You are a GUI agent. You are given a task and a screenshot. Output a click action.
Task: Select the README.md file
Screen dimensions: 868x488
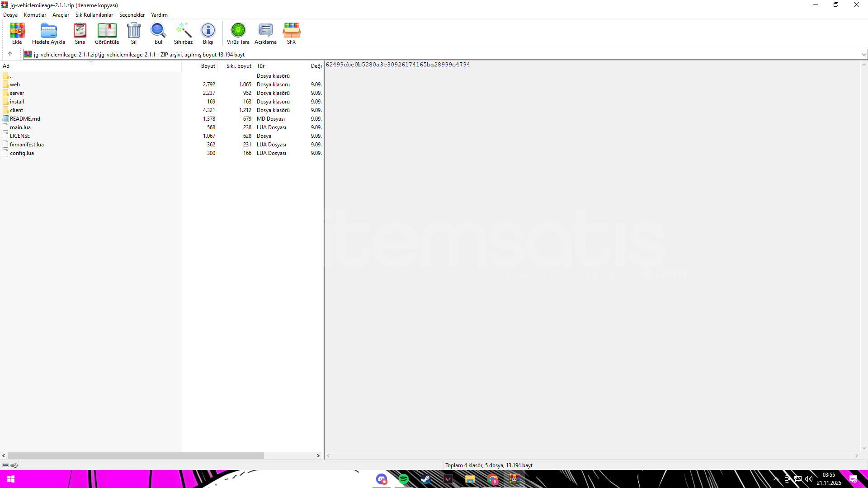coord(25,119)
